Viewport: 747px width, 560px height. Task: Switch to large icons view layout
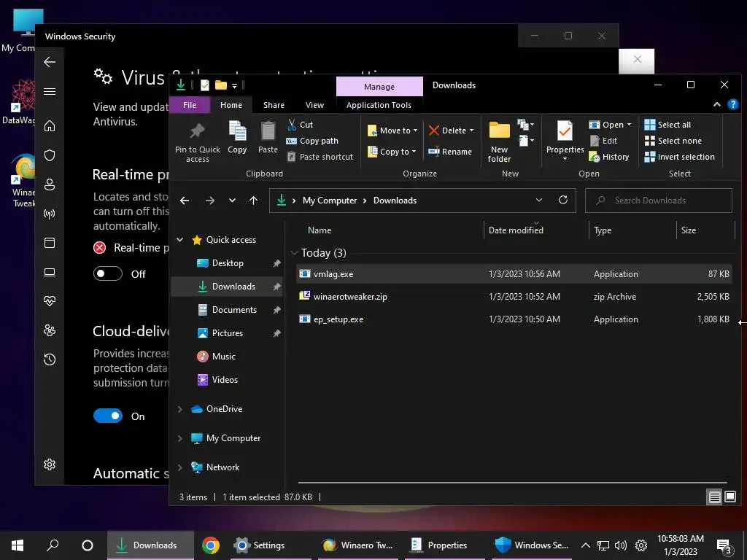pyautogui.click(x=729, y=497)
